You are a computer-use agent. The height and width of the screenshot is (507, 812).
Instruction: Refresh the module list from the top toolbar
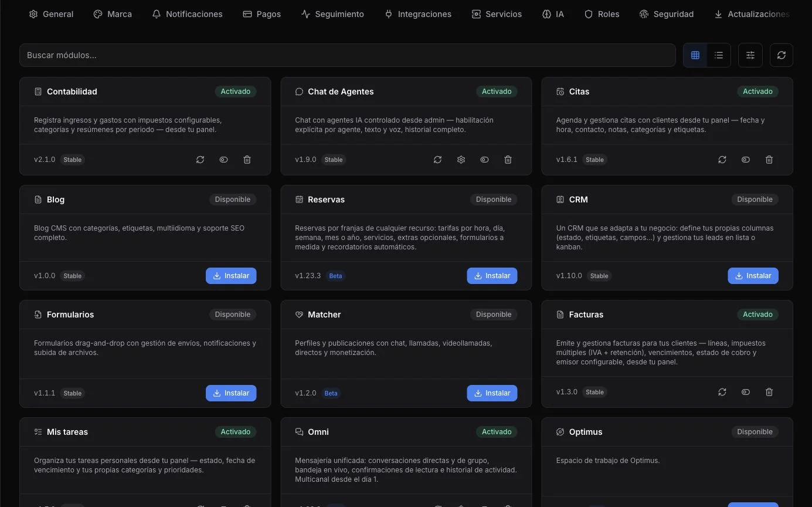(x=782, y=55)
